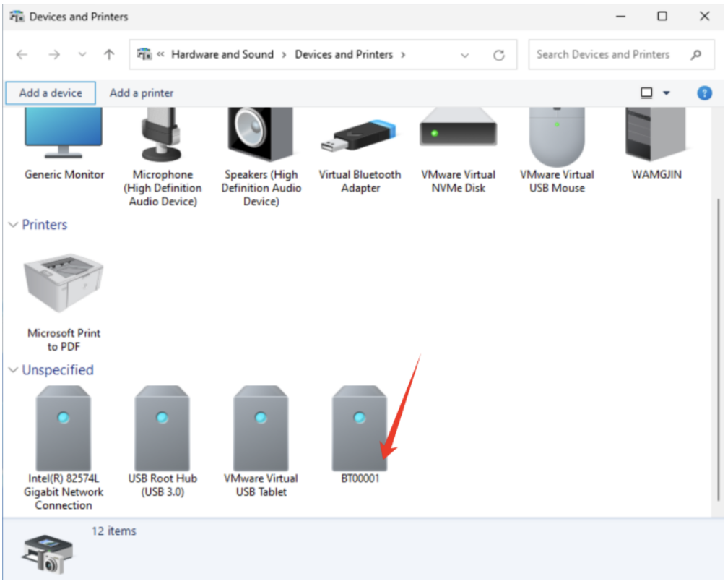
Task: Click the USB Root Hub (USB 3.0) device
Action: coord(162,428)
